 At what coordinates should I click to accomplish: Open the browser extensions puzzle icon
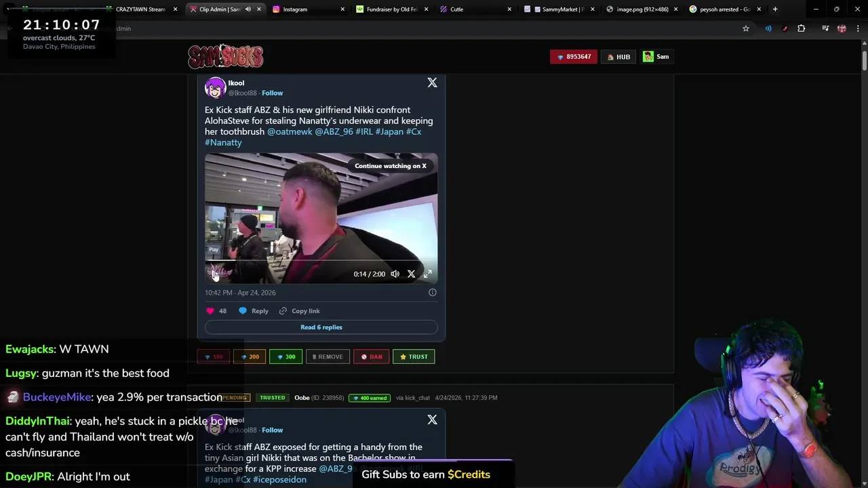tap(802, 28)
